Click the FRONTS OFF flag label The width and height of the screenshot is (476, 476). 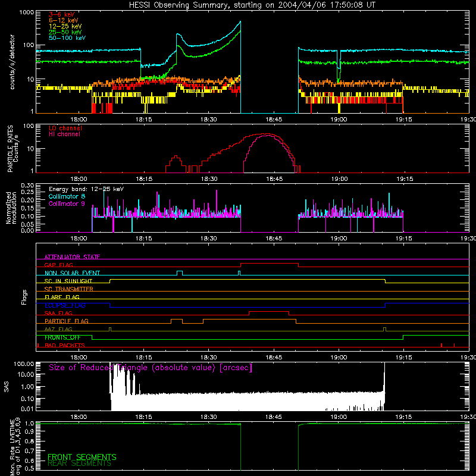(x=63, y=337)
